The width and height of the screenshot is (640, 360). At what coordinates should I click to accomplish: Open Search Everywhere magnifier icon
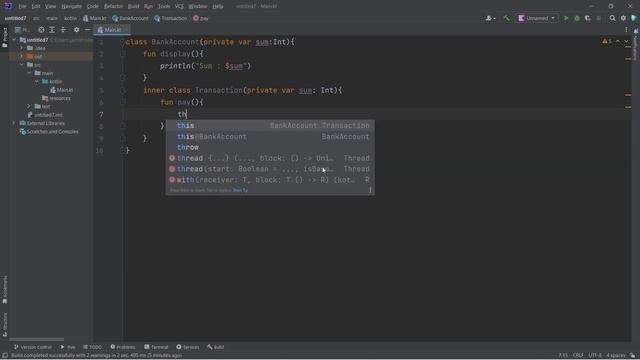612,18
